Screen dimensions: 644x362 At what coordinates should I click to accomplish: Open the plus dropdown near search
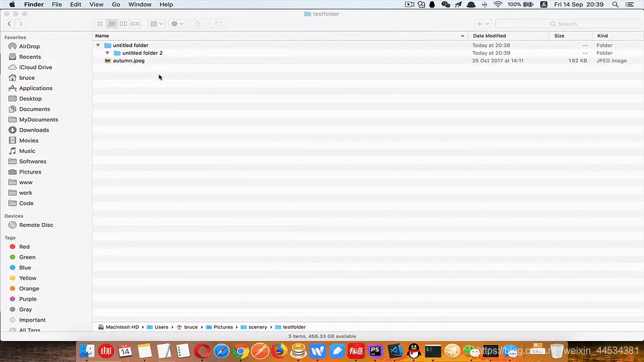[x=482, y=24]
